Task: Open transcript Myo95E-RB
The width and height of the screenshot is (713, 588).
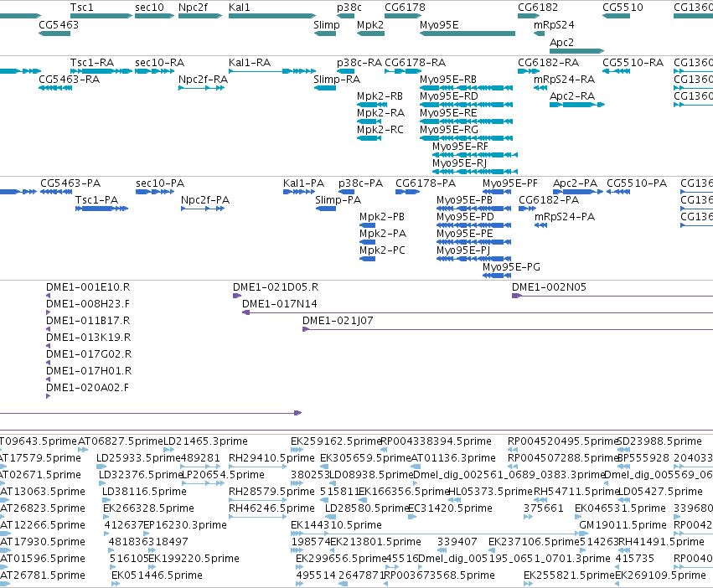Action: pos(448,79)
